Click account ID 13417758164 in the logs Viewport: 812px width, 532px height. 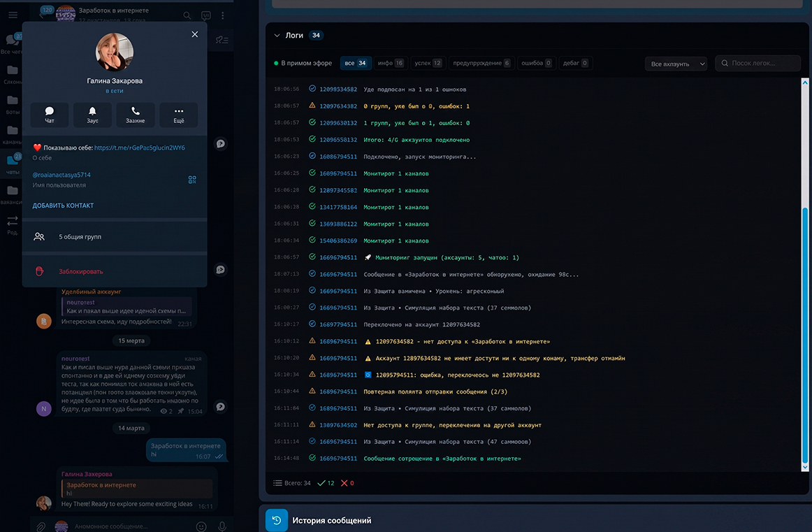coord(338,207)
